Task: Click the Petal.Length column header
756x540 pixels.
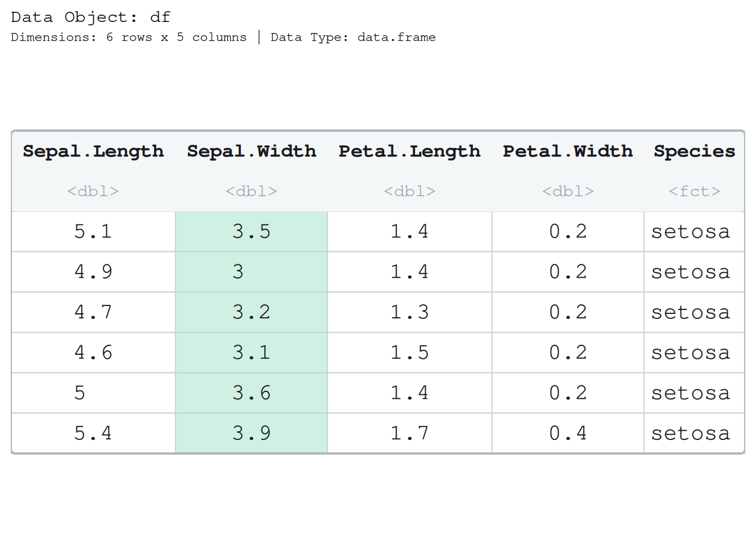Action: pyautogui.click(x=409, y=151)
